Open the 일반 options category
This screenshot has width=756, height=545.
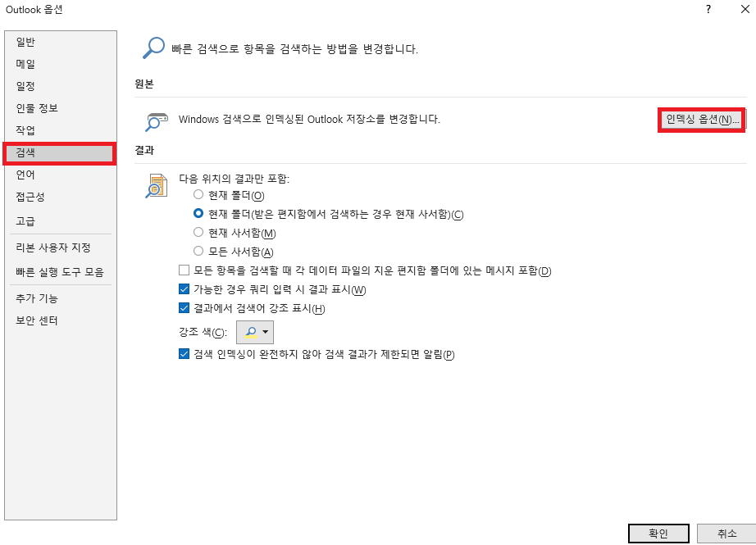click(x=61, y=42)
